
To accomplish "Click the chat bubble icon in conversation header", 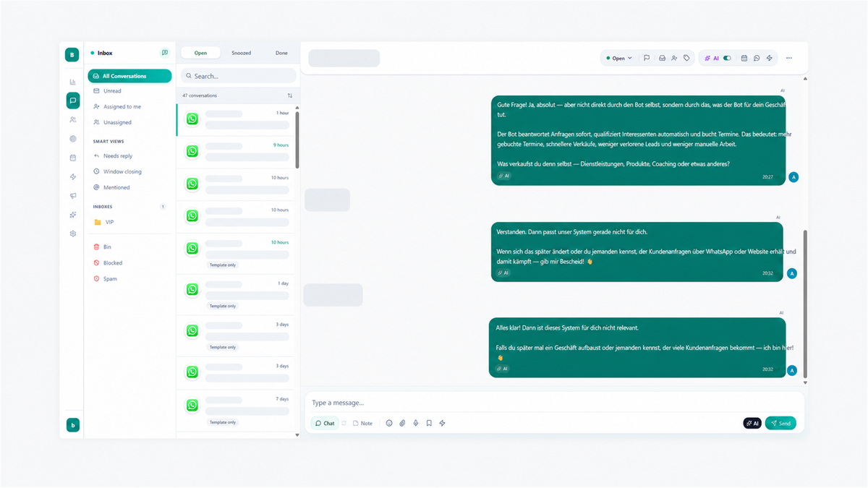I will pyautogui.click(x=757, y=58).
